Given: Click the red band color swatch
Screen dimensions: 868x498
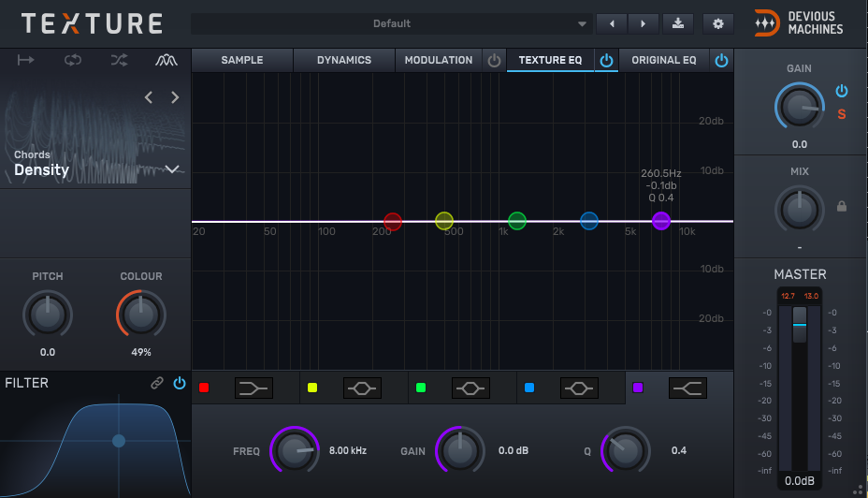Looking at the screenshot, I should pos(204,388).
